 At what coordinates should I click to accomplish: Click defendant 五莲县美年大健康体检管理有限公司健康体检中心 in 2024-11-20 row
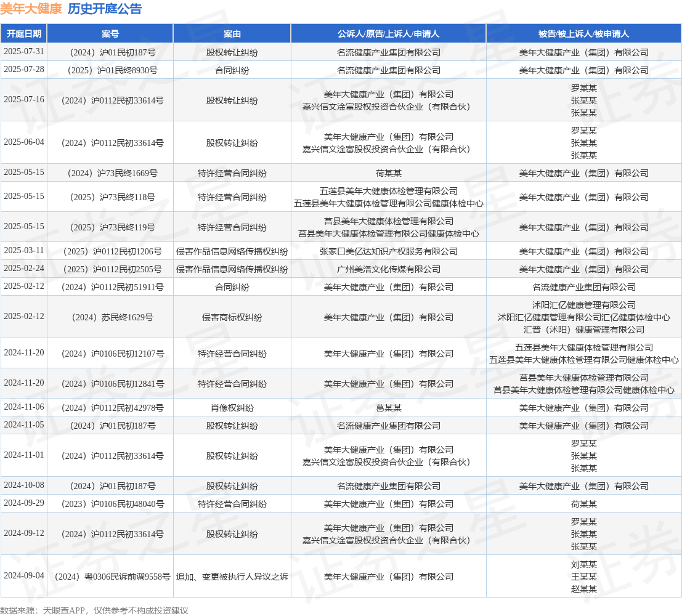pyautogui.click(x=583, y=360)
